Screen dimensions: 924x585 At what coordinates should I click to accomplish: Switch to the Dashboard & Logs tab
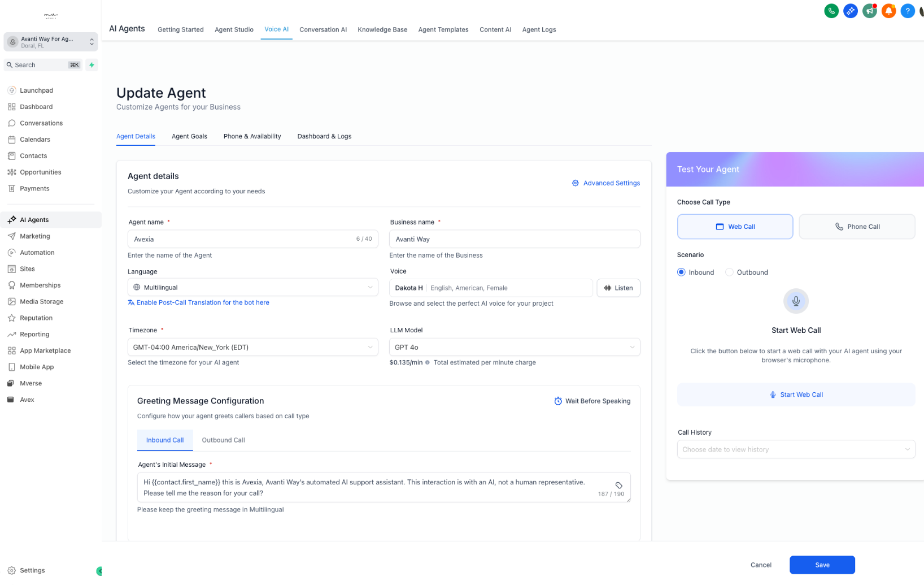[x=324, y=137]
